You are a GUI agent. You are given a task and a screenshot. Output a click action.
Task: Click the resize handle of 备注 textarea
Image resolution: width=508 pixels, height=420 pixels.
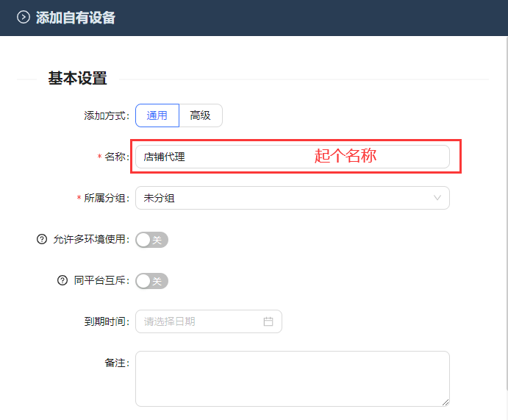[444, 401]
